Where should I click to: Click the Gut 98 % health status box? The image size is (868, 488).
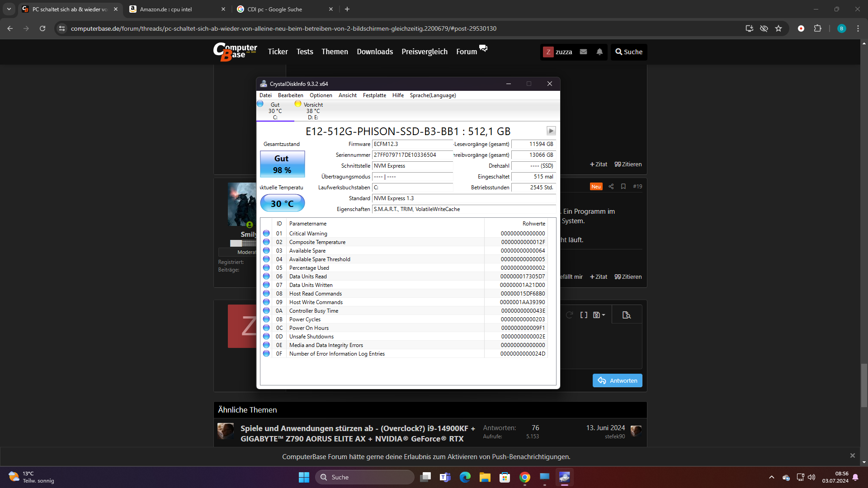pos(282,164)
